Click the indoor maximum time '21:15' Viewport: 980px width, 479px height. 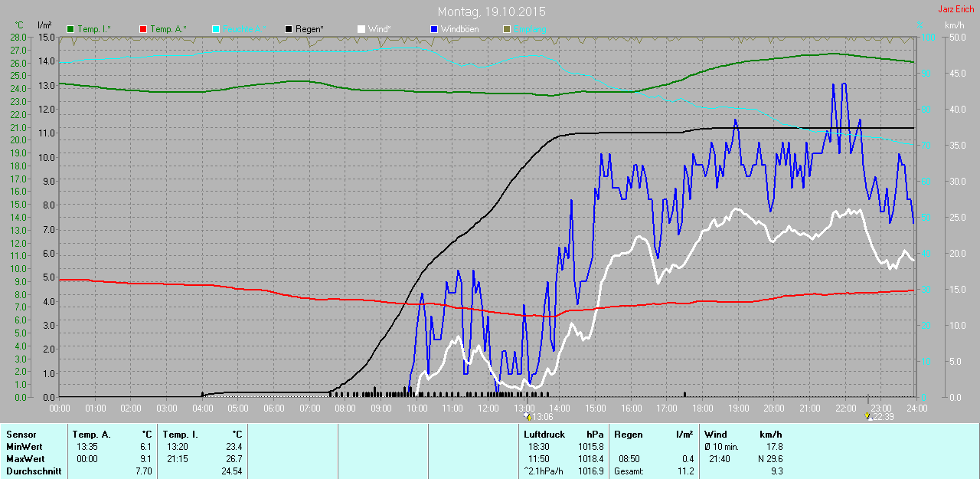177,459
